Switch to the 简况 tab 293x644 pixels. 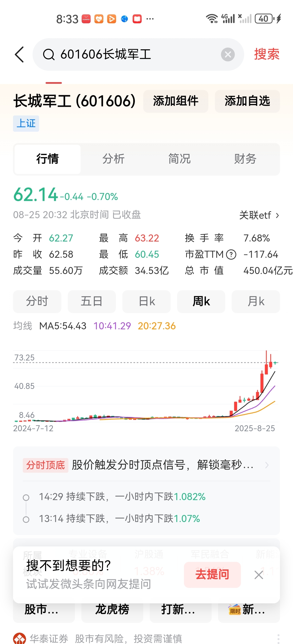coord(179,159)
